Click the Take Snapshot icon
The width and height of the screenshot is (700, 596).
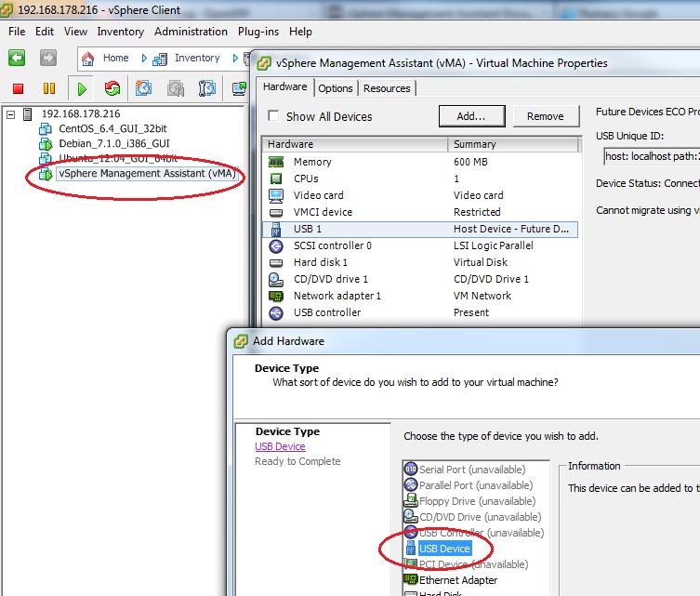click(x=143, y=88)
